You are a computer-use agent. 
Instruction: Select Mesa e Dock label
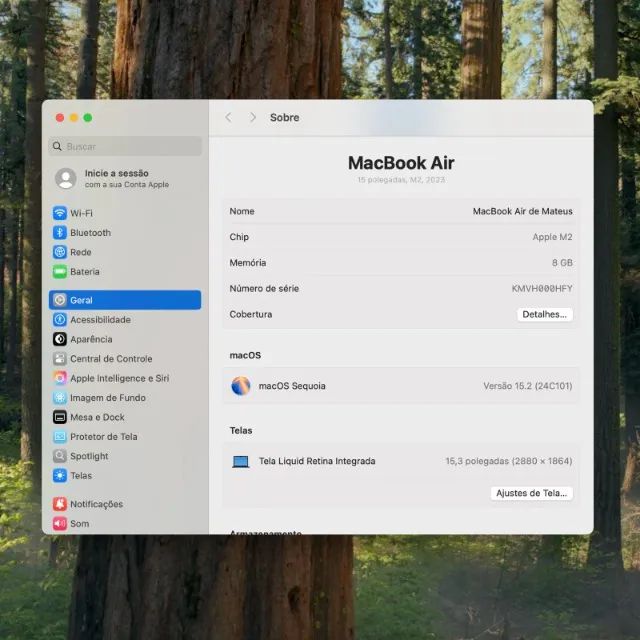[x=97, y=417]
